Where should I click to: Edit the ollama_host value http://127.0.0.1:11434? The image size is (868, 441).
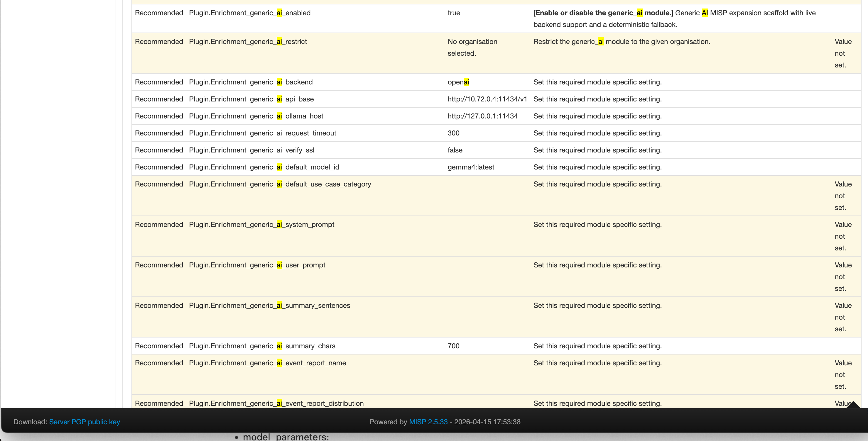(x=482, y=116)
